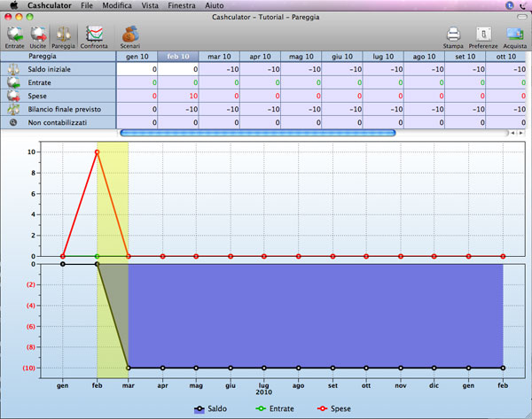Select the Pareggia balance tool
This screenshot has width=532, height=419.
click(x=63, y=35)
